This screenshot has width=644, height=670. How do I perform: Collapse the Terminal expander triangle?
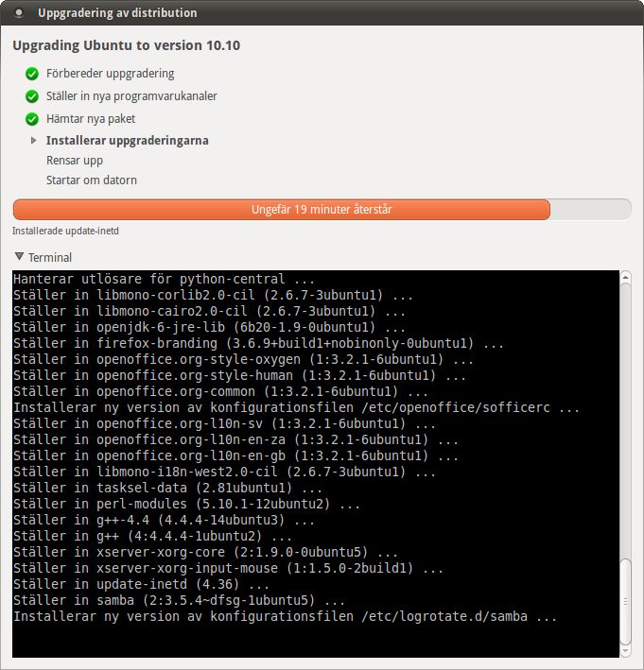tap(19, 256)
